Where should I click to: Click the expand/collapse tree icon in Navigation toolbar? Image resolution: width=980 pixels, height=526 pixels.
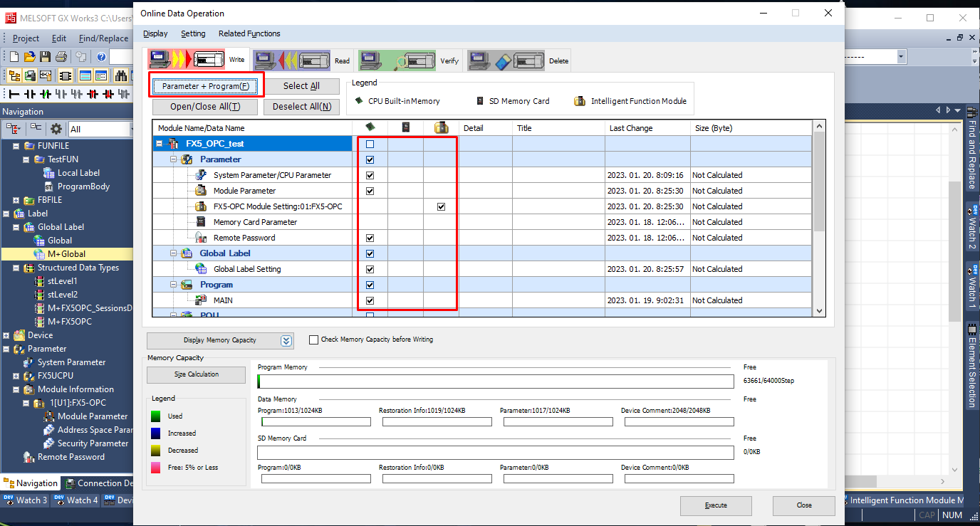coord(14,129)
